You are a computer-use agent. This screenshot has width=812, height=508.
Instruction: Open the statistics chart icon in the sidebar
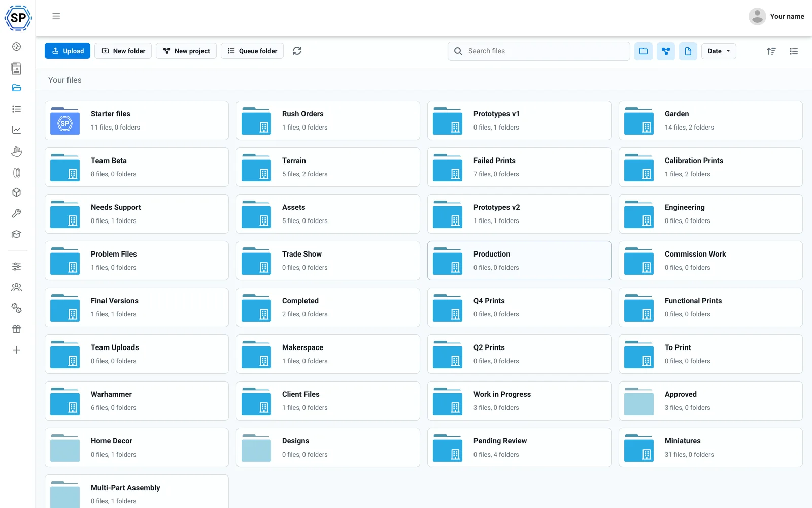[x=16, y=130]
